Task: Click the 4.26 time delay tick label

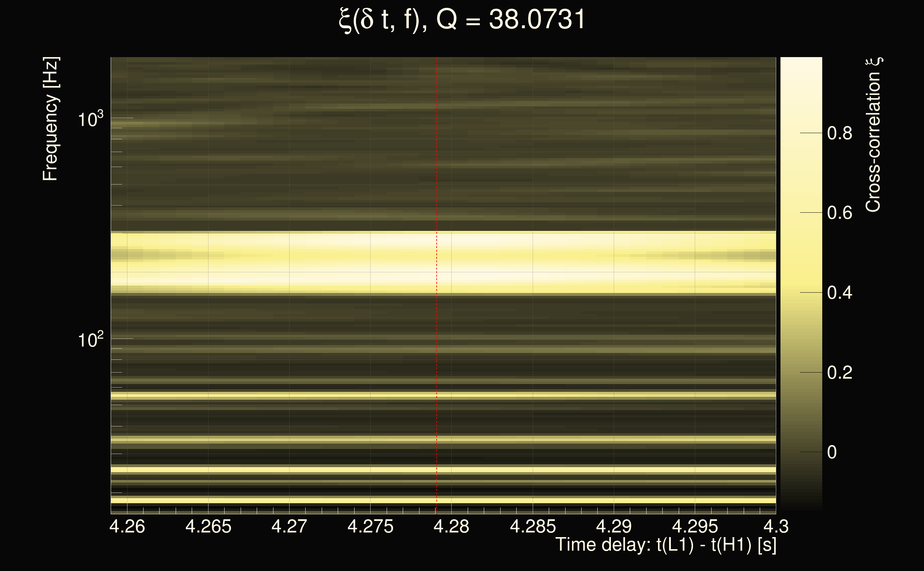Action: coord(127,526)
